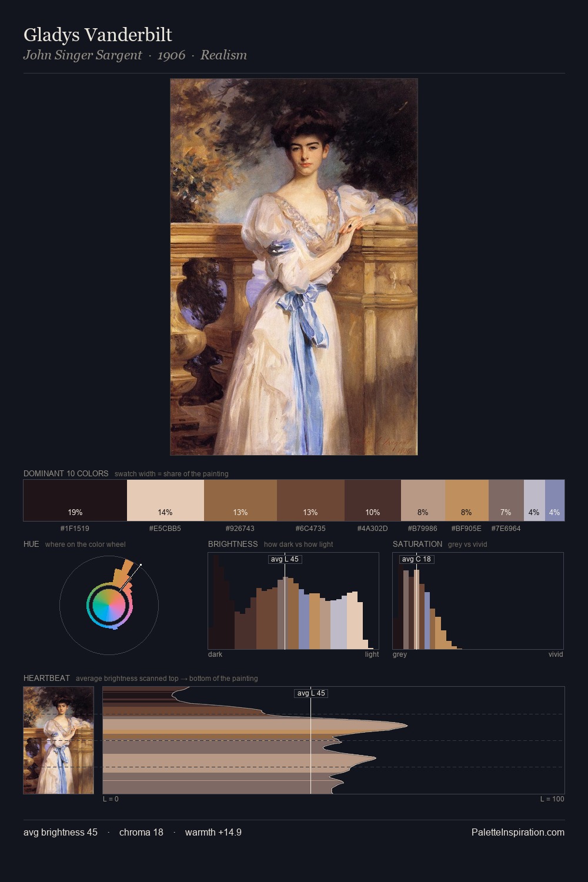Click the hex code #926743
Viewport: 588px width, 882px height.
pyautogui.click(x=240, y=529)
